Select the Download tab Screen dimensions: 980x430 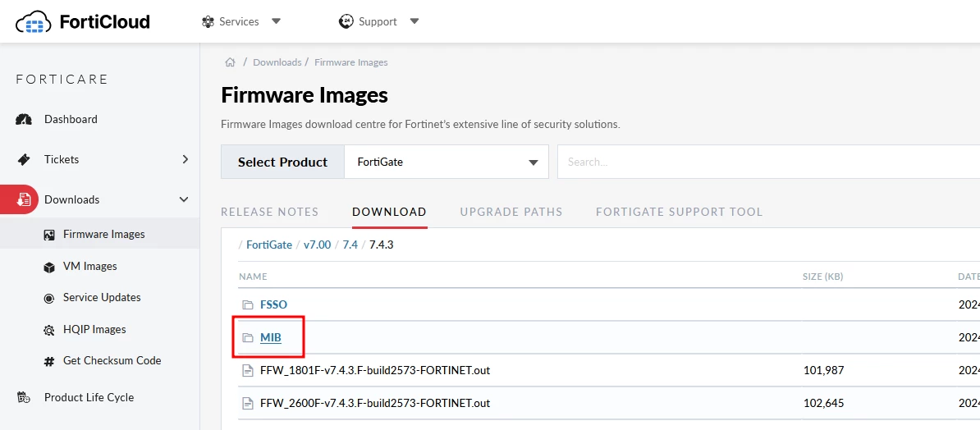[x=389, y=212]
